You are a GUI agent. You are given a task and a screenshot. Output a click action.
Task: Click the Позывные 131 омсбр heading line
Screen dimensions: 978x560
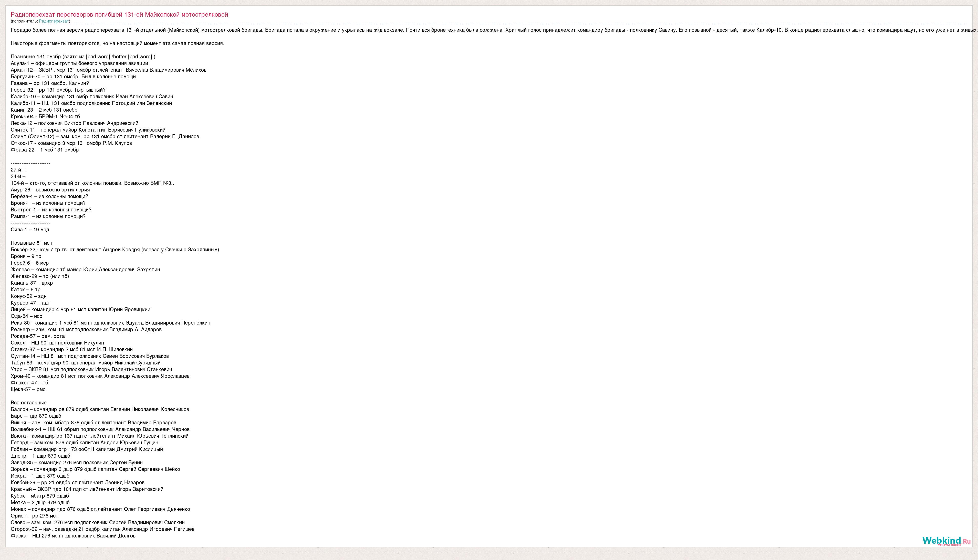click(x=83, y=57)
